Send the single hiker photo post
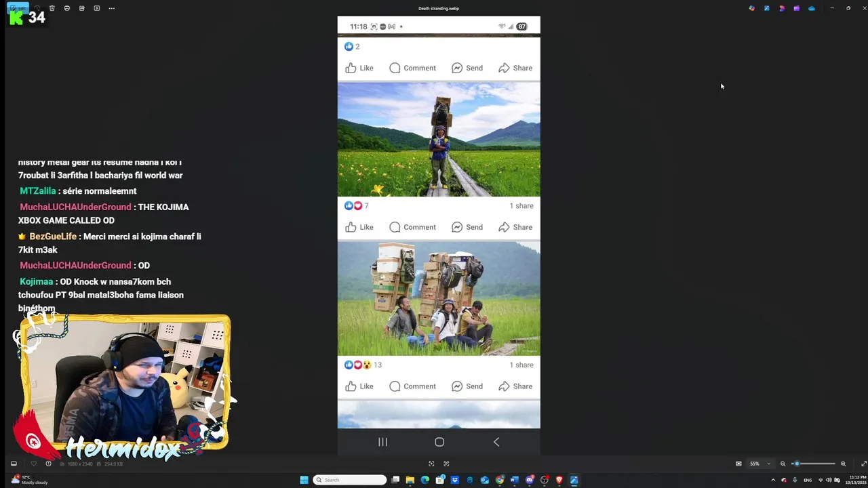868x488 pixels. [x=467, y=227]
